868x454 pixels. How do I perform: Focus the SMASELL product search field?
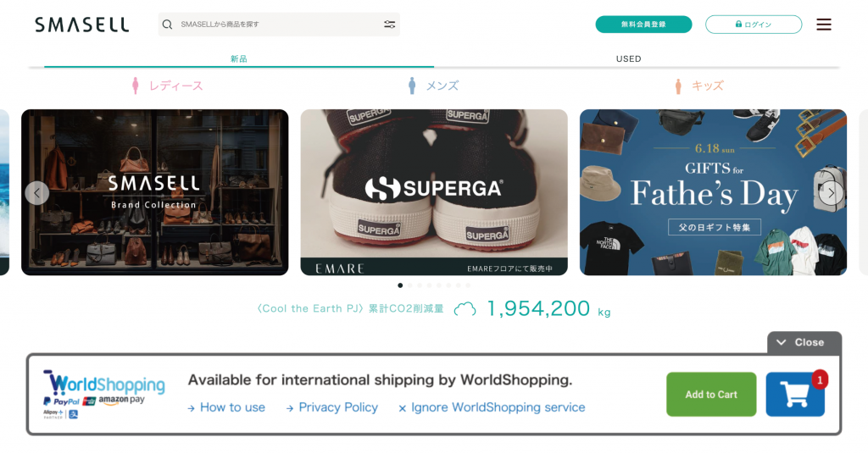click(279, 25)
